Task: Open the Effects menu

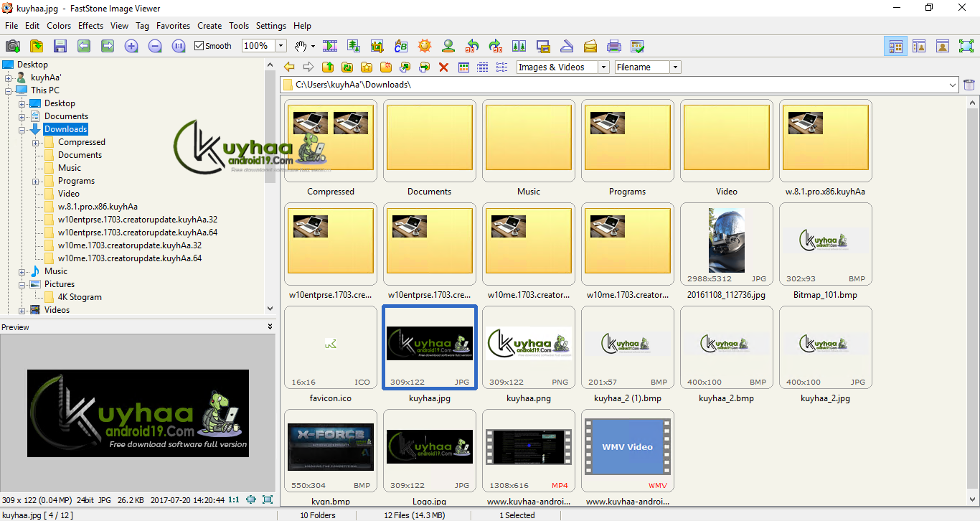Action: click(91, 26)
